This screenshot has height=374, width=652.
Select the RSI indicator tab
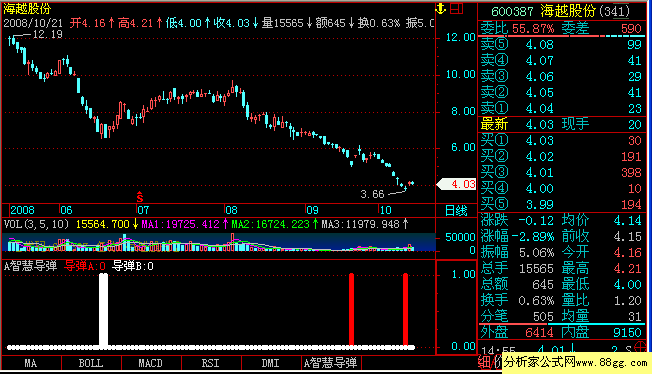point(210,363)
